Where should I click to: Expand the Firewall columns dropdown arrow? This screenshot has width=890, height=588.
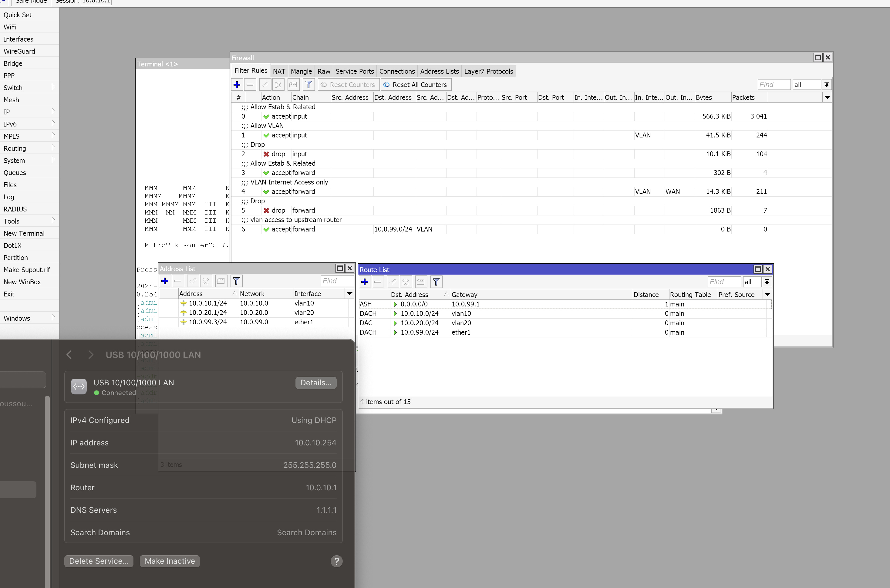pos(828,97)
